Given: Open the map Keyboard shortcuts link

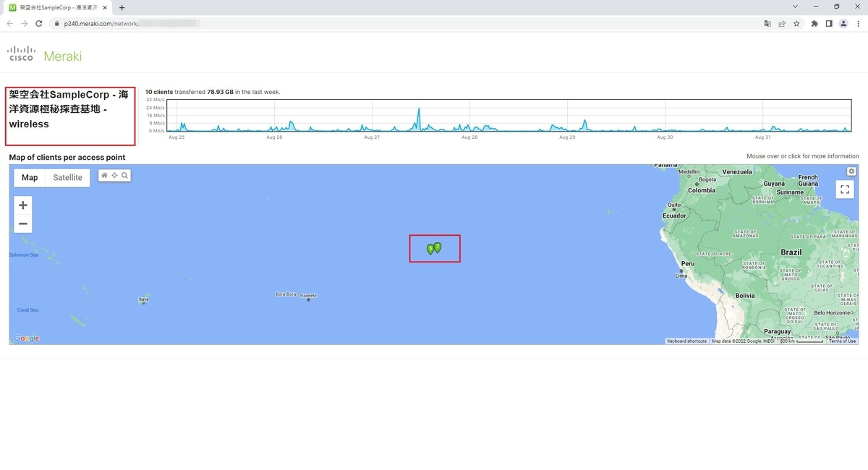Looking at the screenshot, I should tap(686, 341).
